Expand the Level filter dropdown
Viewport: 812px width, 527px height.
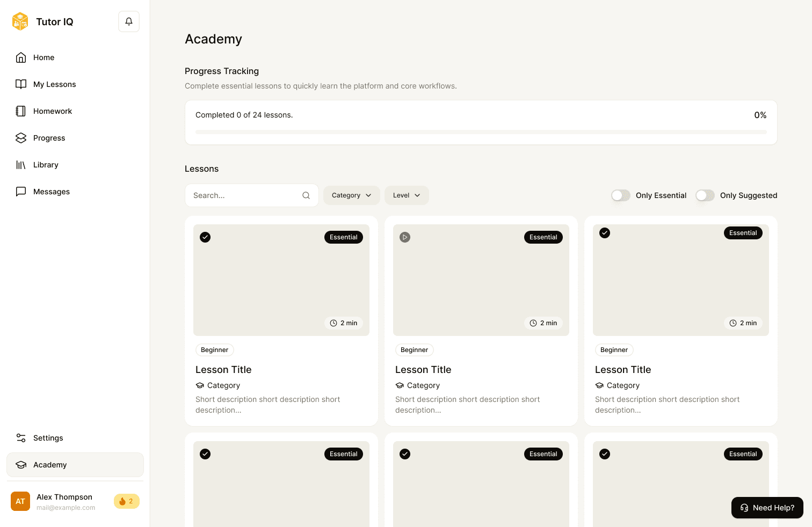coord(407,195)
